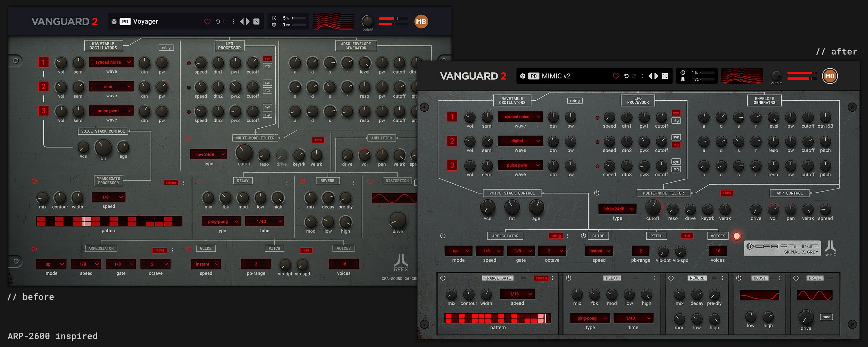Click the CFA-Sound Signal-71 Grey badge
Screen dimensions: 868x347
pos(782,248)
